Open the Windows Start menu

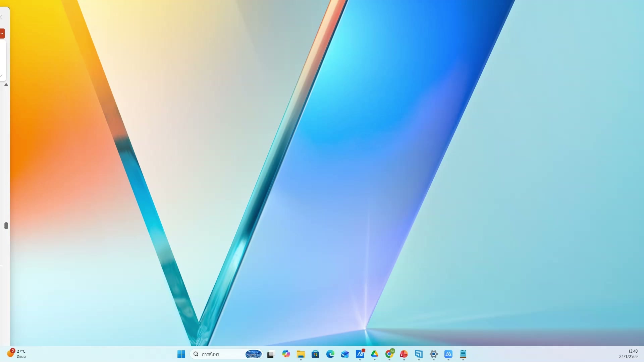(181, 354)
